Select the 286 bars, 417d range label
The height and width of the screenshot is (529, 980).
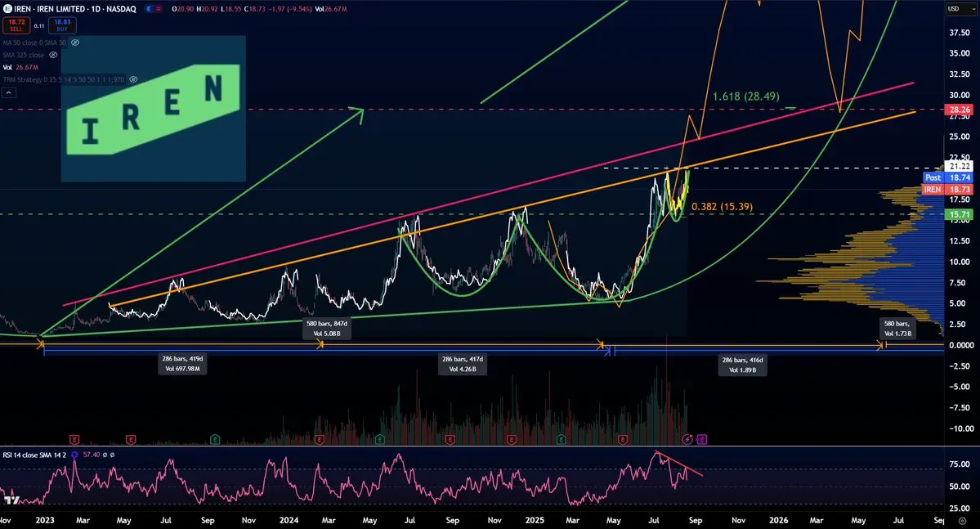click(463, 364)
